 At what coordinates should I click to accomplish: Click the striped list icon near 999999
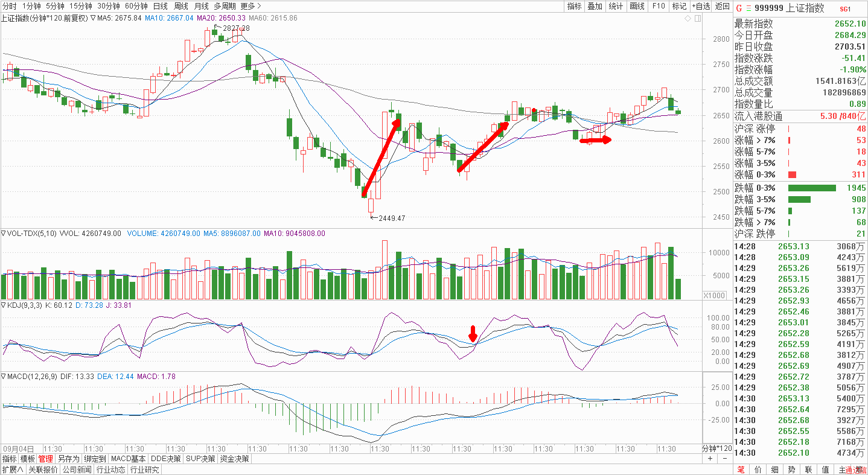[749, 8]
